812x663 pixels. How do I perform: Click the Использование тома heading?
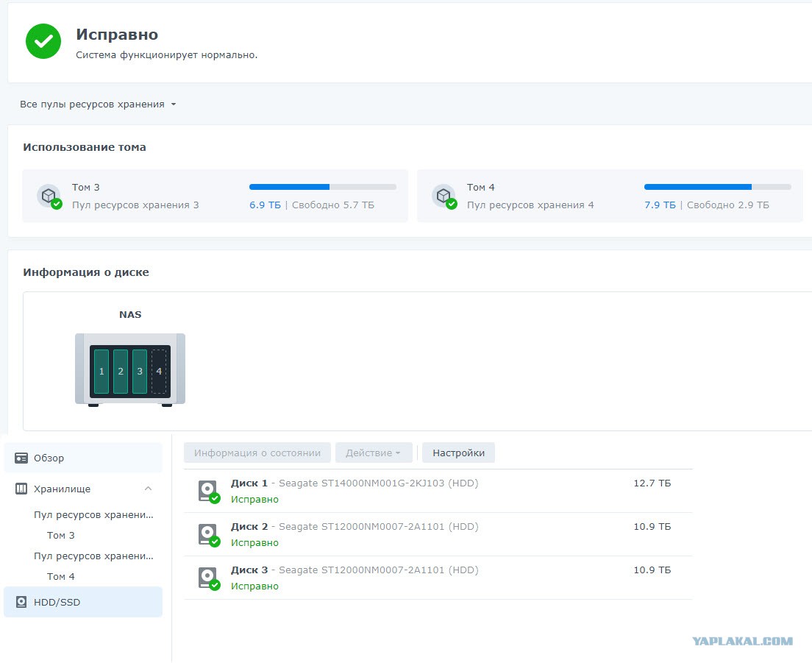pos(85,147)
